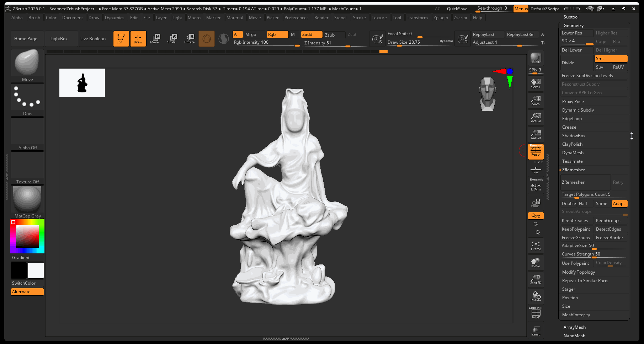Open the Preferences menu
The width and height of the screenshot is (644, 344).
tap(296, 18)
